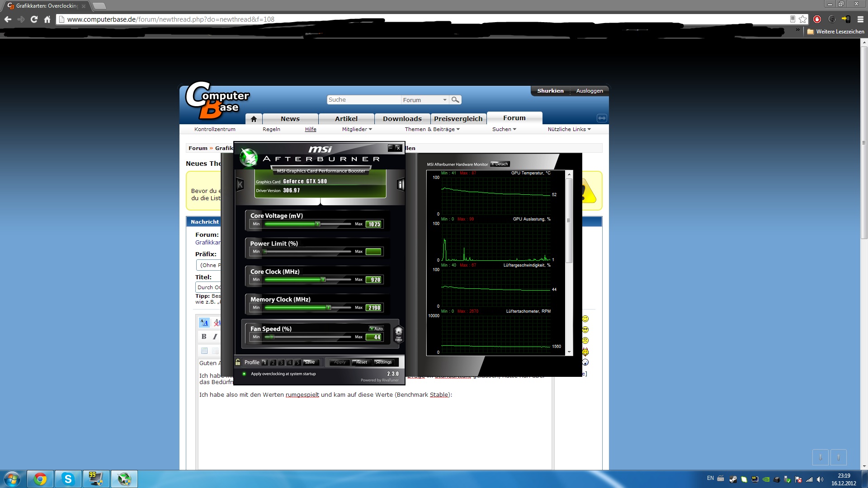The width and height of the screenshot is (868, 488).
Task: Click the Afterburner Settings button
Action: point(383,362)
